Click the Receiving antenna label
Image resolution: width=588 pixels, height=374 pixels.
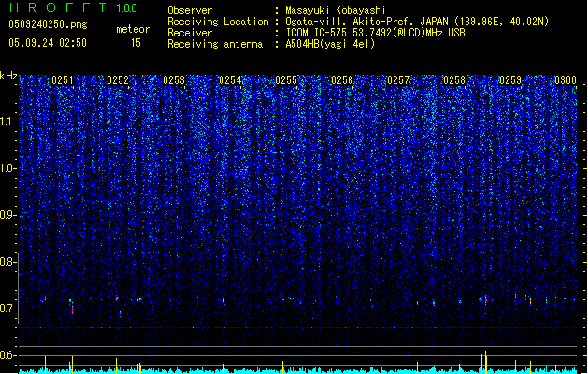(x=215, y=44)
